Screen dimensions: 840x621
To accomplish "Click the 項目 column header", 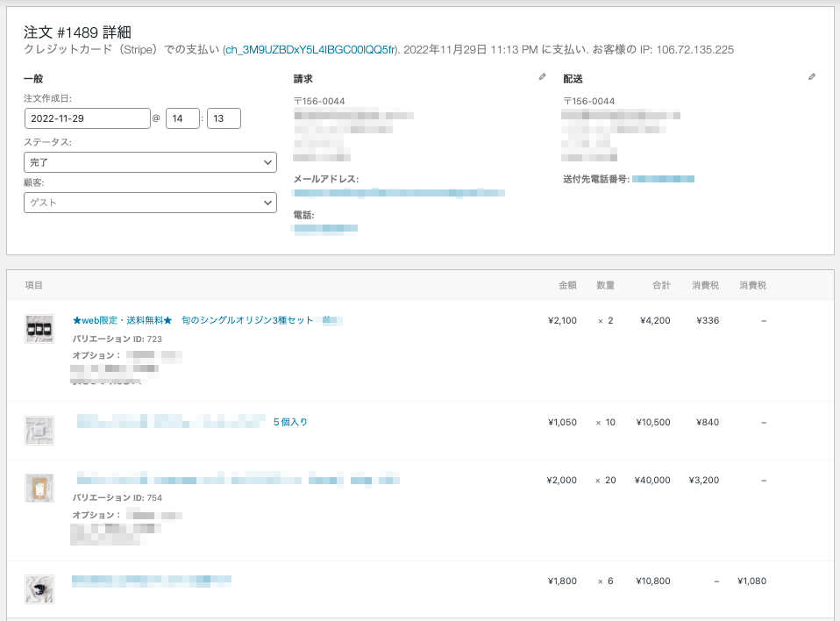I will (x=33, y=285).
